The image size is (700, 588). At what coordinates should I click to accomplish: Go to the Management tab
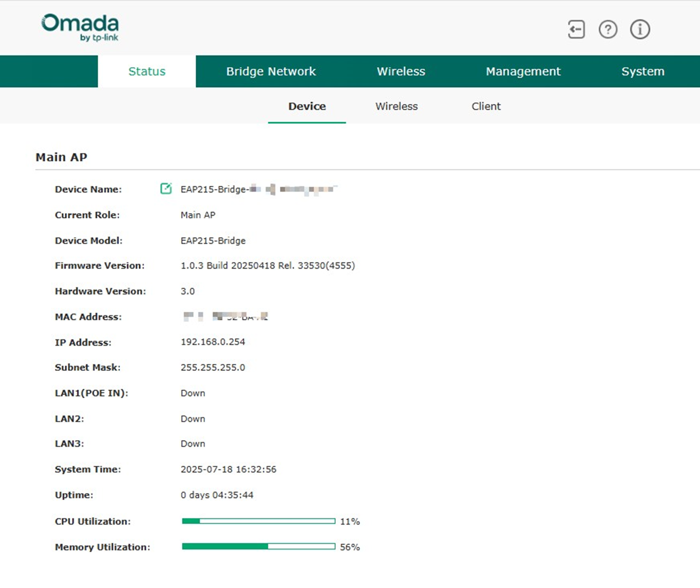[x=523, y=71]
